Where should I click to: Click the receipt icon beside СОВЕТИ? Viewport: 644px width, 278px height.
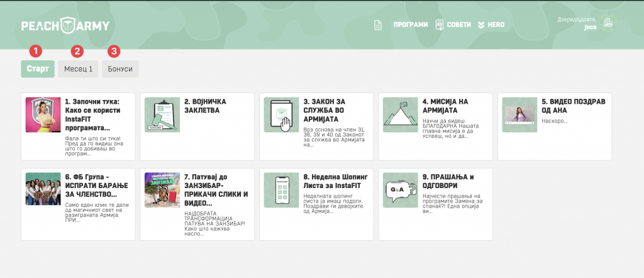440,25
